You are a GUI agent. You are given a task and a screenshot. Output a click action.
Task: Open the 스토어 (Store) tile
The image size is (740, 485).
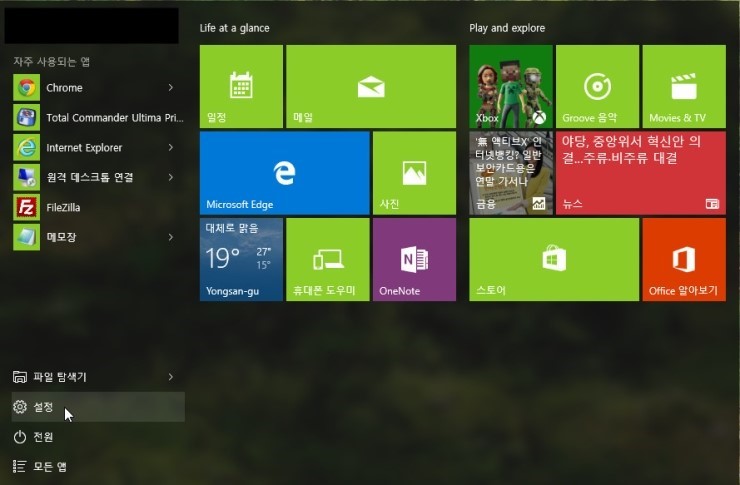pos(554,259)
